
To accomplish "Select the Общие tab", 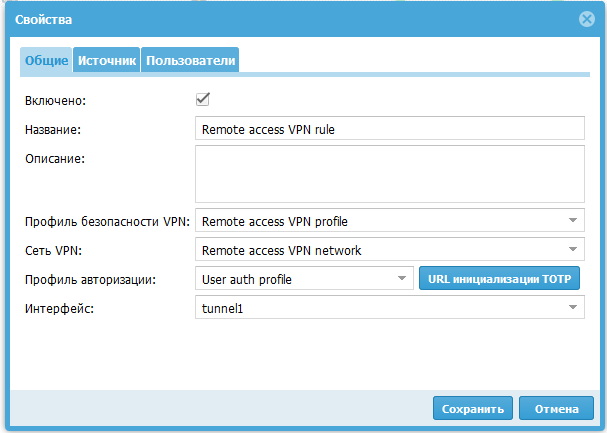I will tap(46, 60).
